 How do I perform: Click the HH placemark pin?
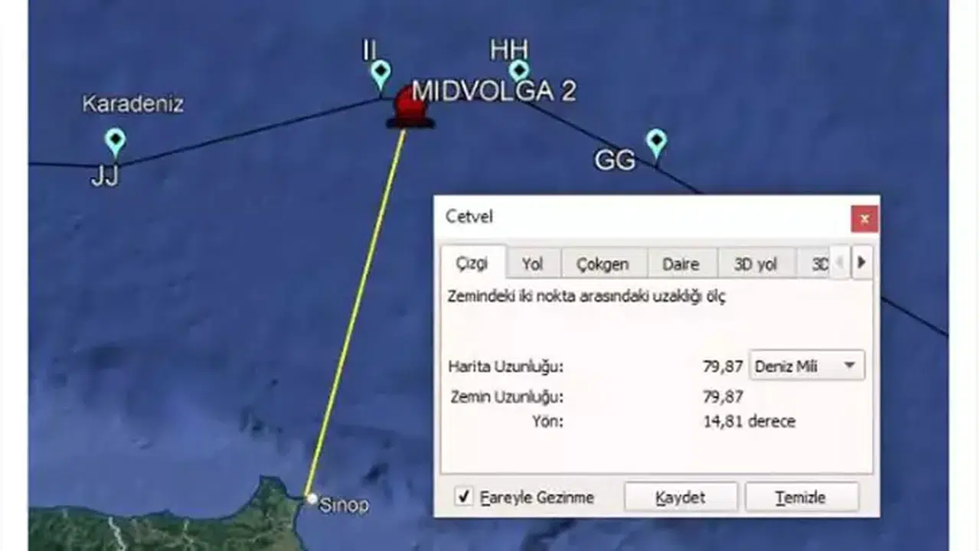pyautogui.click(x=519, y=71)
